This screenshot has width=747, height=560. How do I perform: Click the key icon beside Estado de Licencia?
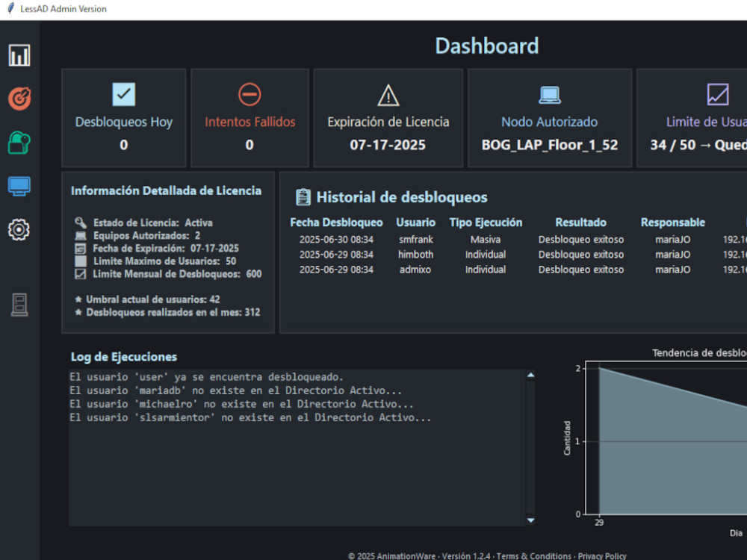pyautogui.click(x=81, y=223)
